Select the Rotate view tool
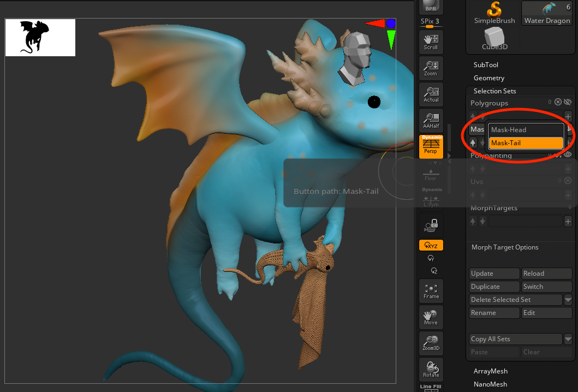This screenshot has width=578, height=392. click(x=431, y=370)
